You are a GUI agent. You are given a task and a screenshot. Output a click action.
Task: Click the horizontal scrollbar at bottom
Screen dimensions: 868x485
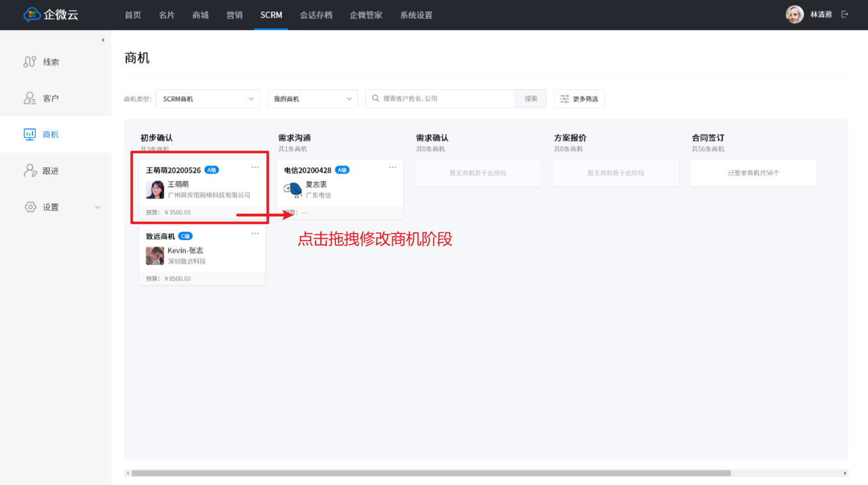(x=430, y=474)
